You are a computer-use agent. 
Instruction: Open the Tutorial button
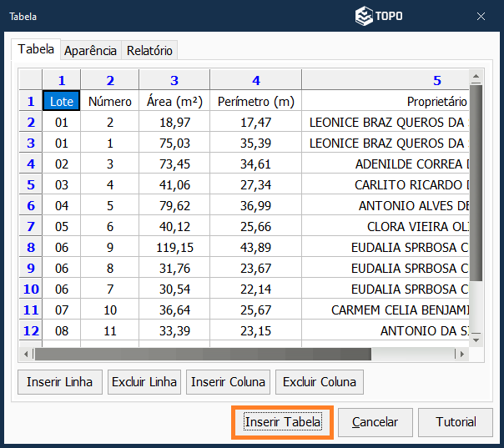(456, 422)
